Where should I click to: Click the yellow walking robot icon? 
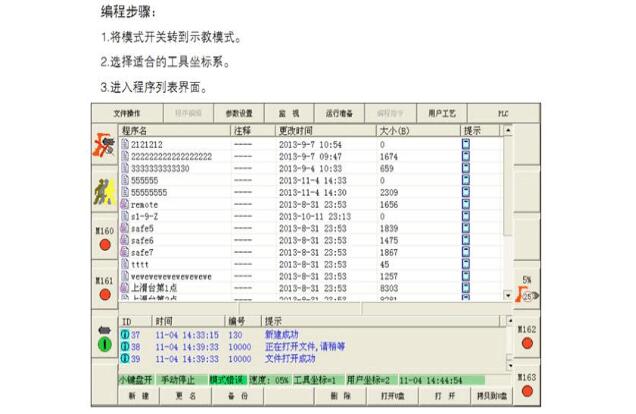pos(104,192)
